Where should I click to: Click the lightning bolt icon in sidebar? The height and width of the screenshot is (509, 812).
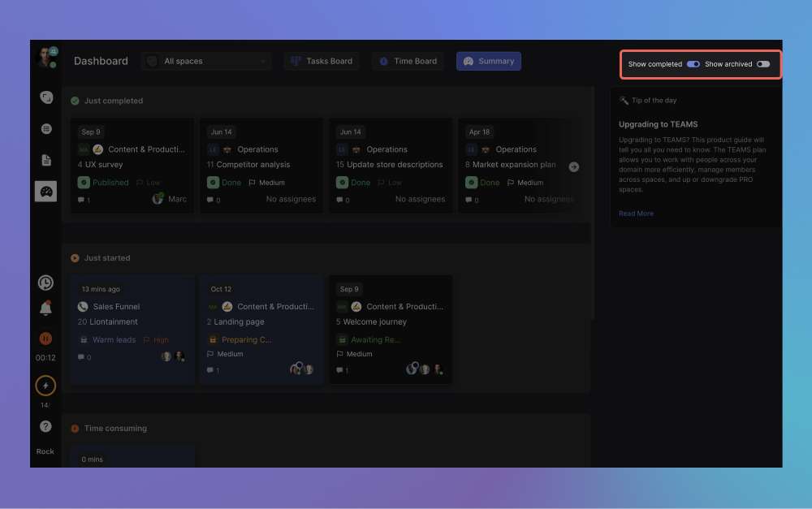click(45, 386)
